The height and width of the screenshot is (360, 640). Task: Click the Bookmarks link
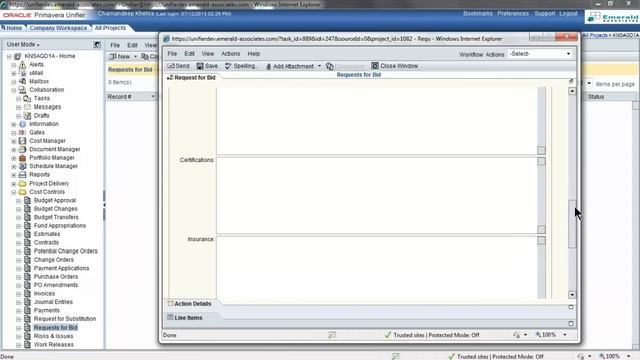(x=478, y=13)
